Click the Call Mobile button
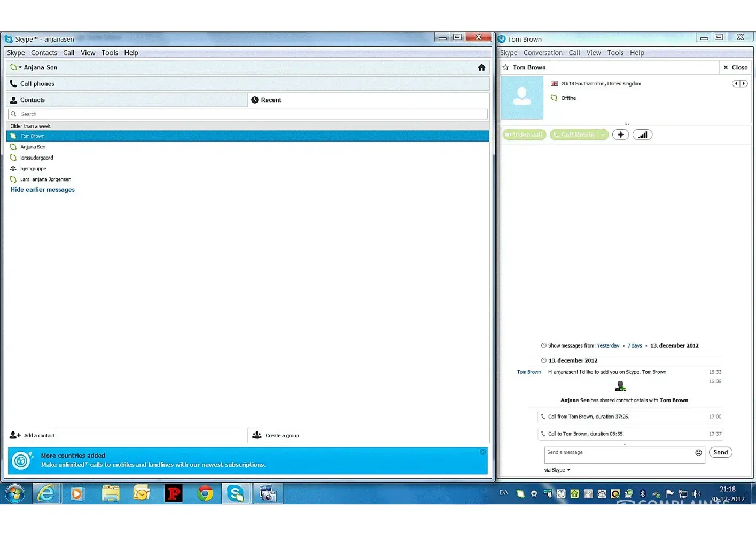The height and width of the screenshot is (534, 756). click(574, 135)
